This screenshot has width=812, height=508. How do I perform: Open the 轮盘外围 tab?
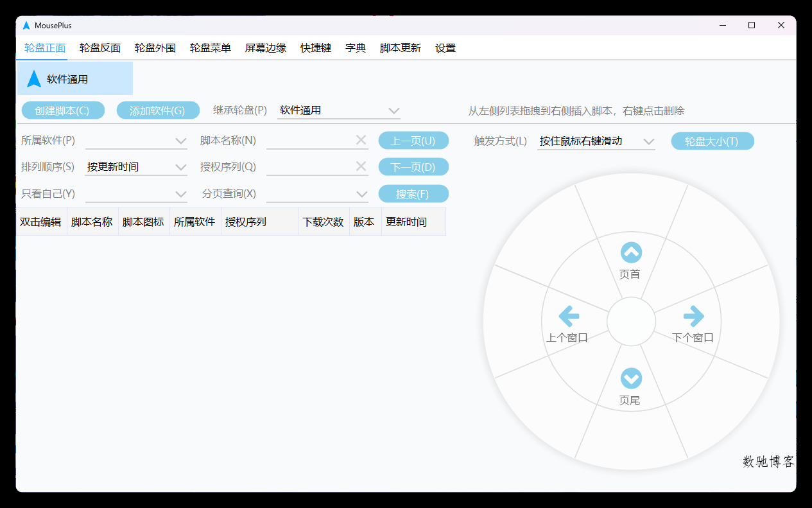tap(155, 48)
